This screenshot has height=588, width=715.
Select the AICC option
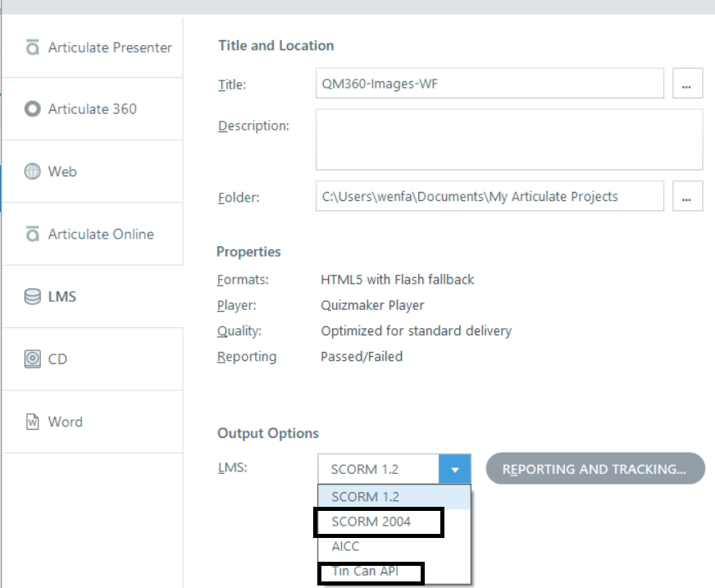[345, 546]
